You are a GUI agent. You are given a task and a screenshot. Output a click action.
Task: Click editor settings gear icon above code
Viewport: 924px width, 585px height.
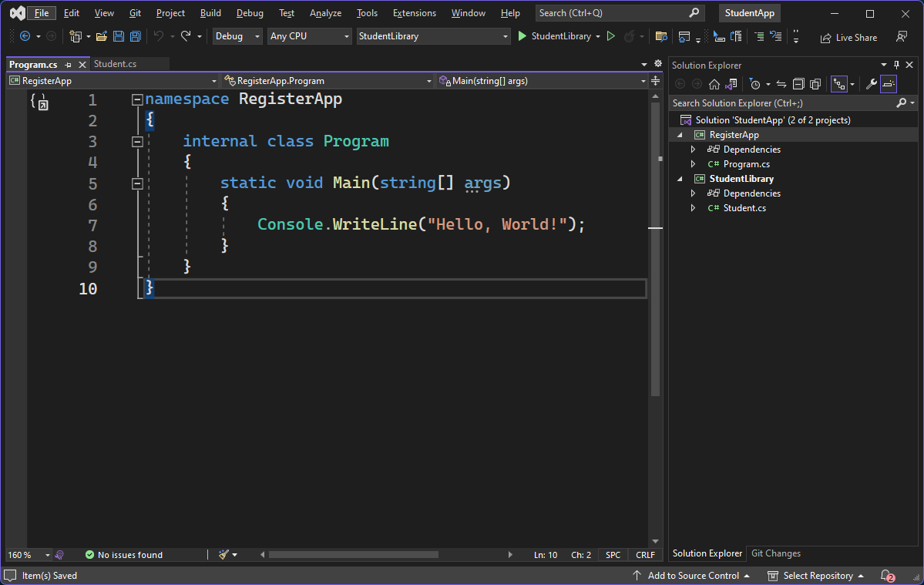658,64
